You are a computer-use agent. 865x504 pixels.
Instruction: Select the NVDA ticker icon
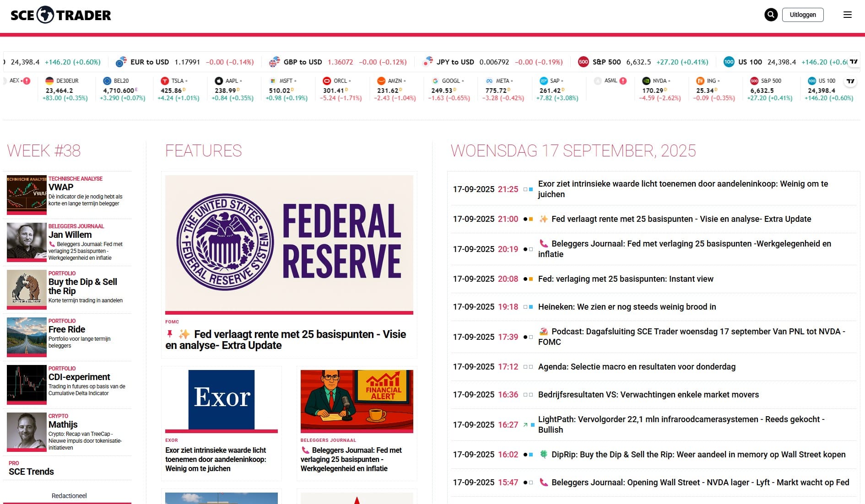[646, 81]
